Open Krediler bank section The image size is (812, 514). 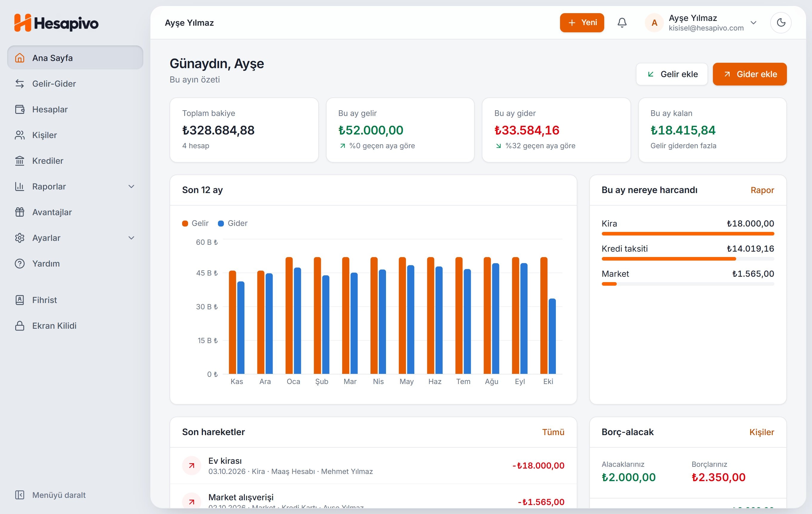coord(75,161)
